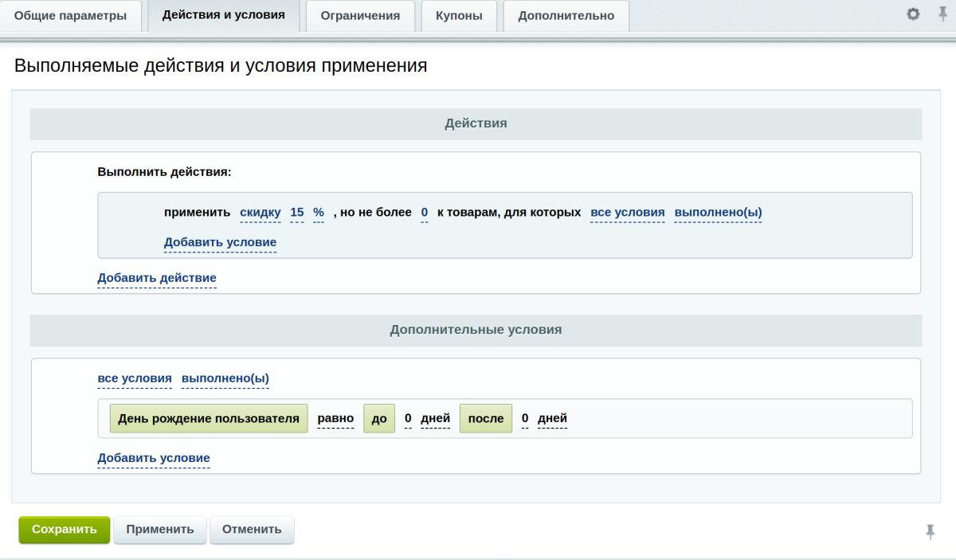This screenshot has width=956, height=560.
Task: Open the после period selector
Action: click(x=485, y=417)
